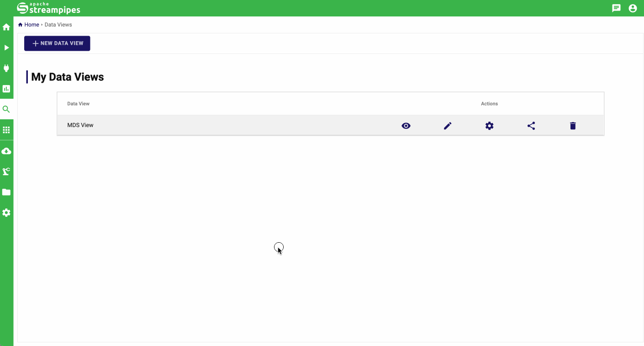Open the Asset Management robot arm icon

(x=6, y=171)
